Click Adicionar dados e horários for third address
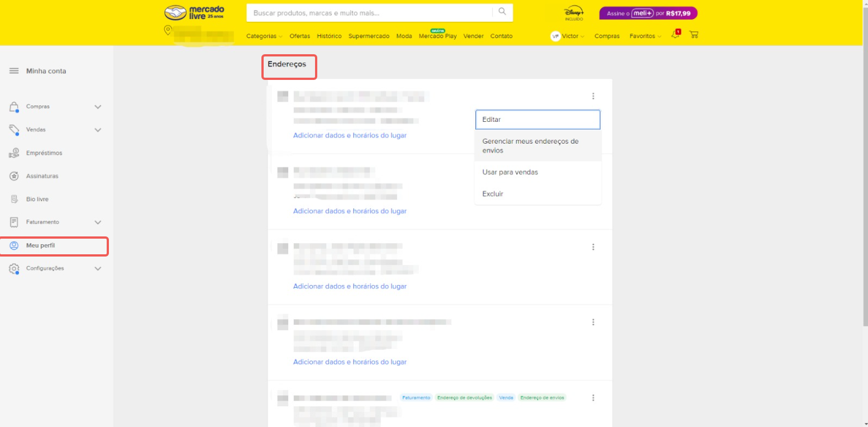Viewport: 868px width, 427px height. tap(350, 286)
